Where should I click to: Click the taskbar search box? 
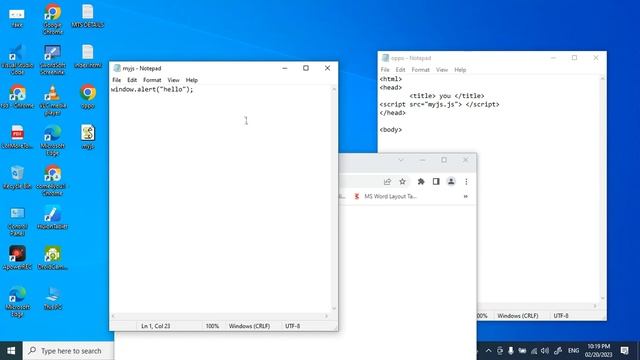69,351
